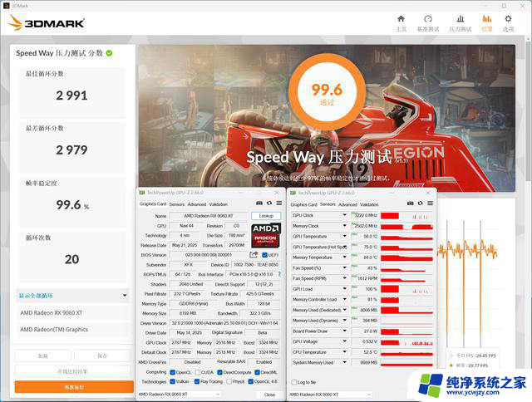Toggle the DirectCompute checkbox

[219, 372]
